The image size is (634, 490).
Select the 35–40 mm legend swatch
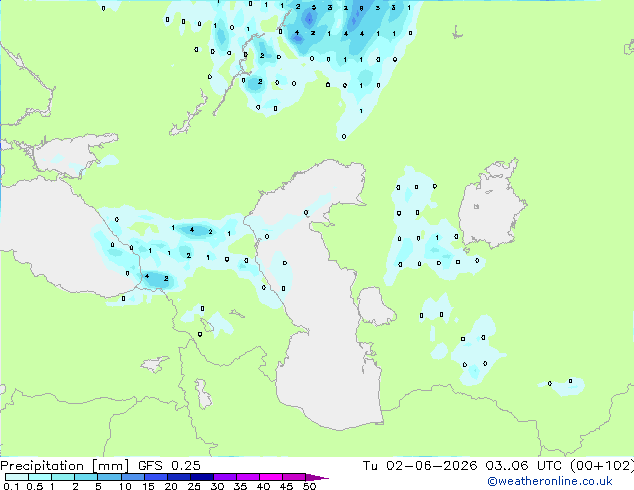[x=248, y=477]
